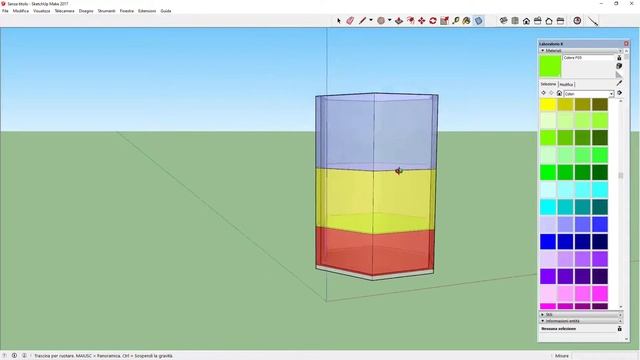Go back in material browser
Viewport: 640px width, 360px height.
[543, 93]
